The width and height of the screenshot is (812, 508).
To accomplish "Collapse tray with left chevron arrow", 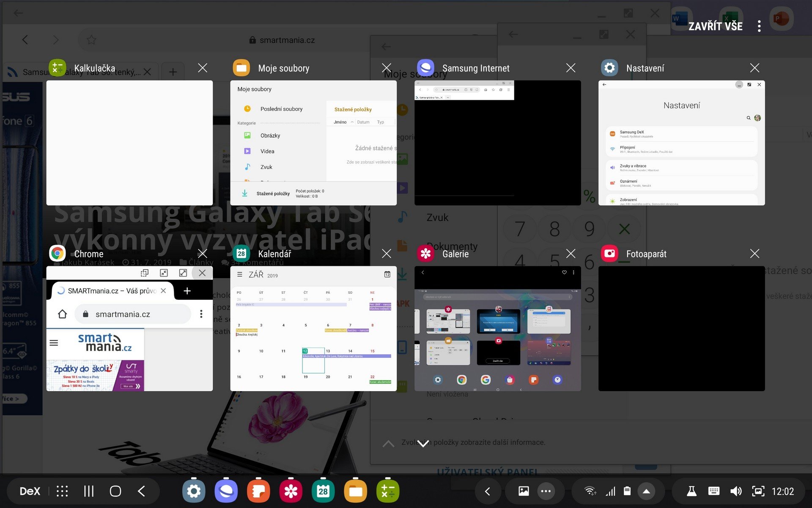I will [x=487, y=491].
